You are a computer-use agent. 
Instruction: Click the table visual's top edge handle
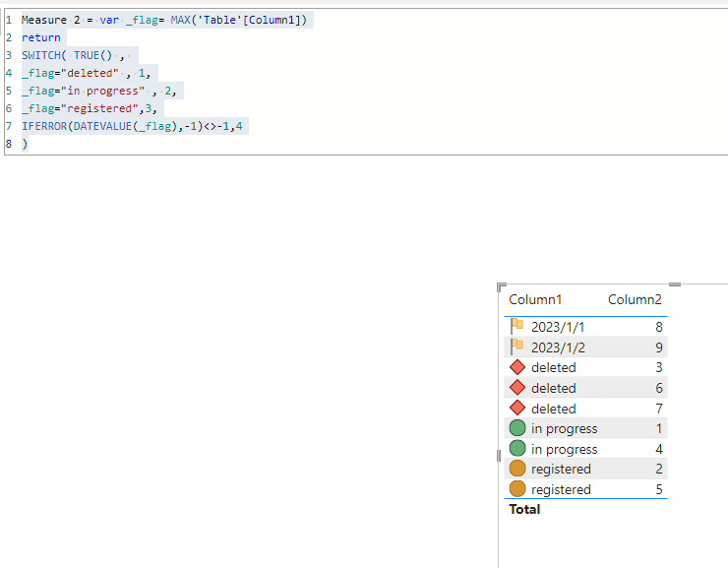(675, 284)
